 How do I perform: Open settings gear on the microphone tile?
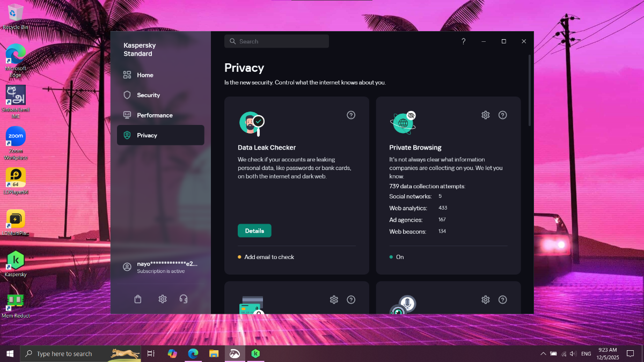point(486,300)
